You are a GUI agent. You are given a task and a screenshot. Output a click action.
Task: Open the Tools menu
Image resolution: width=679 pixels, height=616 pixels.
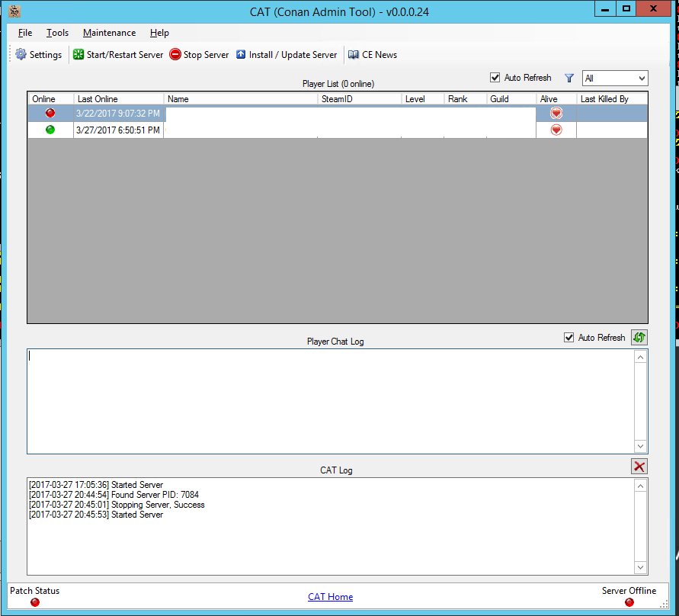pyautogui.click(x=57, y=33)
